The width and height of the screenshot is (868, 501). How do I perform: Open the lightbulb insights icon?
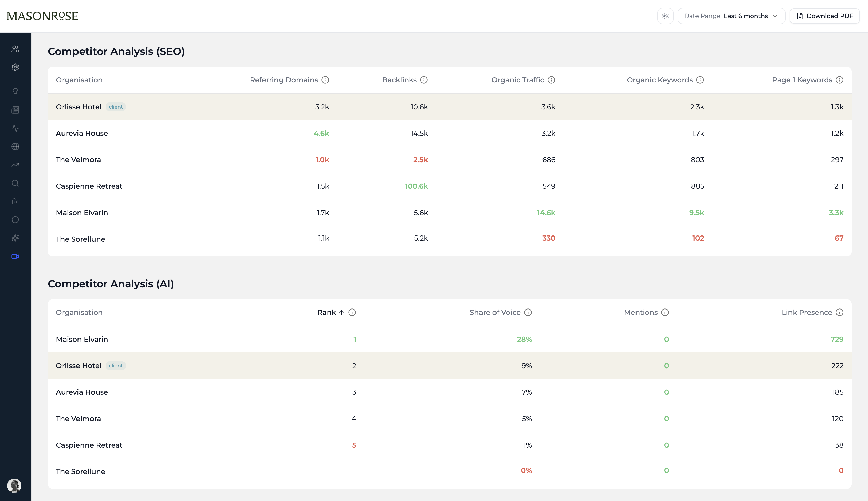pos(15,92)
